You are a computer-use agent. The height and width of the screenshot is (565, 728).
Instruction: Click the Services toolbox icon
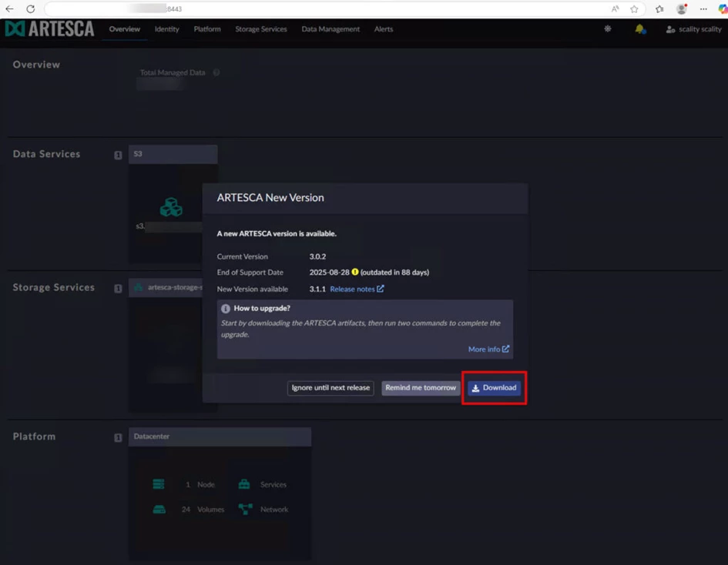coord(244,484)
